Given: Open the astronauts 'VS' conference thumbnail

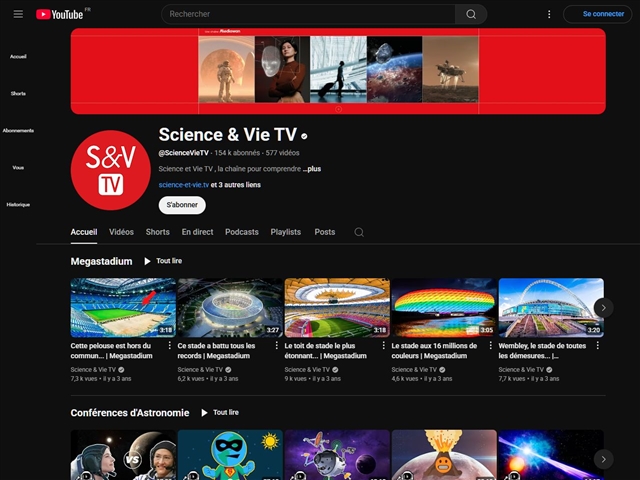Looking at the screenshot, I should (x=123, y=455).
